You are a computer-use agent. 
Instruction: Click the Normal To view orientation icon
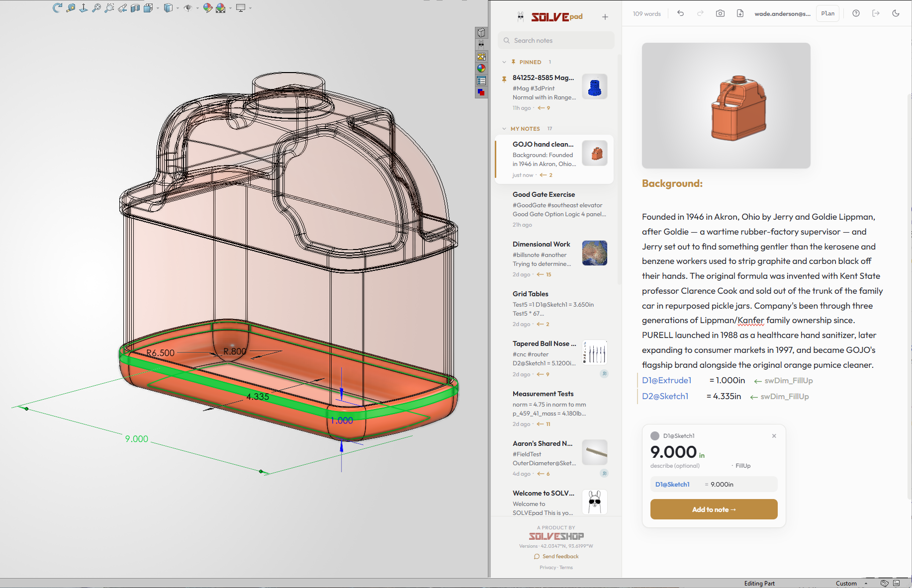click(84, 7)
